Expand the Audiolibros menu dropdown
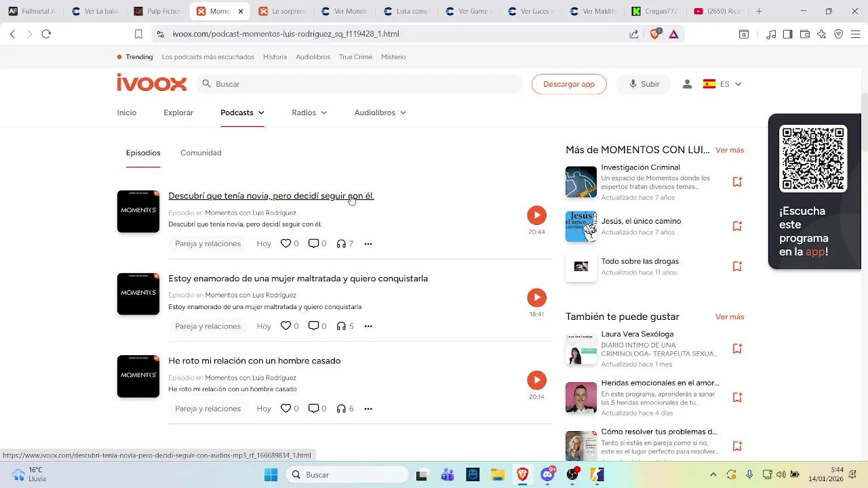This screenshot has height=488, width=868. 380,113
